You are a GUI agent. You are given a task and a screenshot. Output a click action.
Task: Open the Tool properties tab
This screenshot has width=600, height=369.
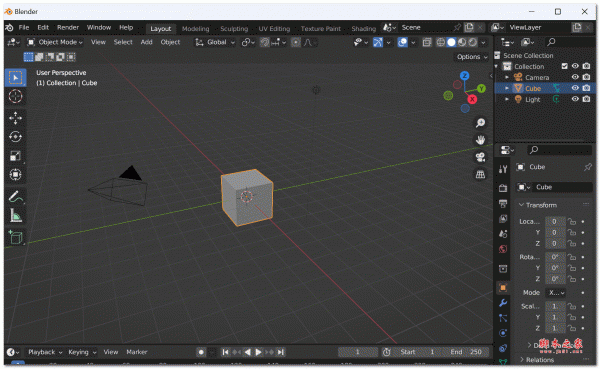click(503, 169)
